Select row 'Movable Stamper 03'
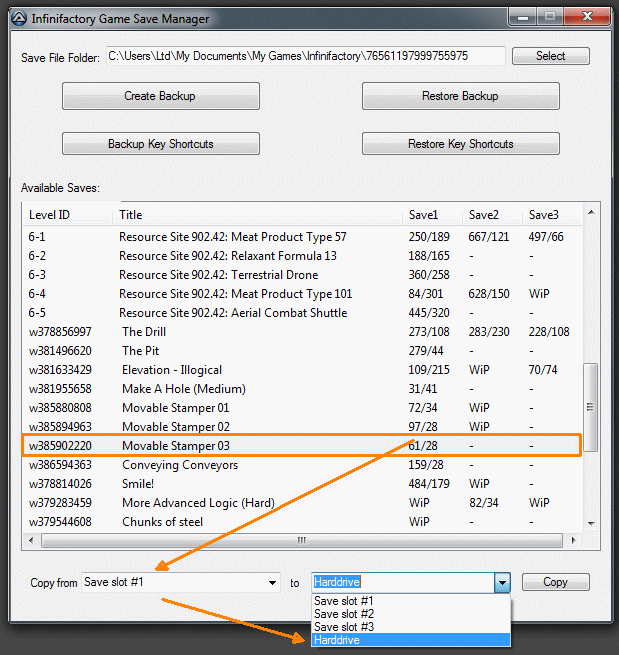This screenshot has width=619, height=655. 302,446
